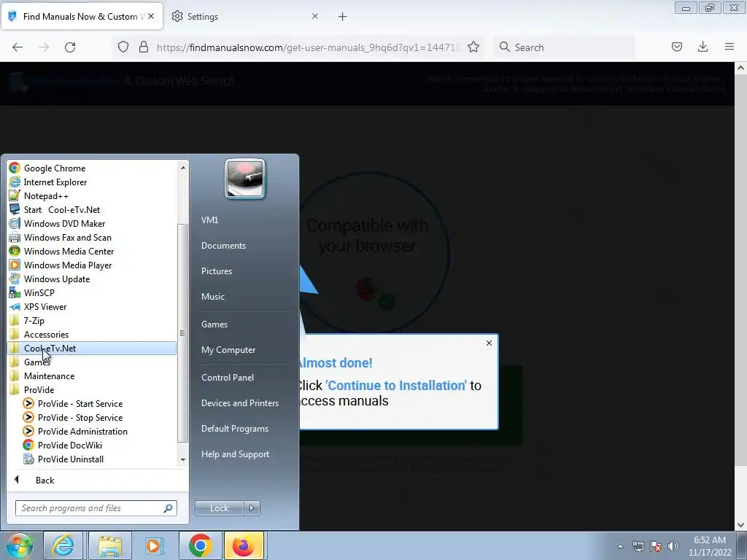Open the Cool-eTv.Net folder
Viewport: 747px width, 560px height.
coord(92,348)
